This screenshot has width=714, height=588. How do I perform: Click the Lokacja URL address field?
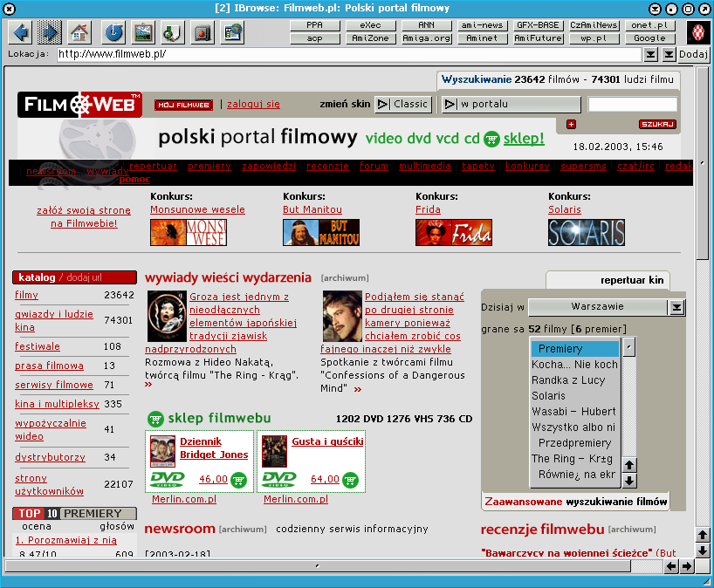tap(349, 55)
